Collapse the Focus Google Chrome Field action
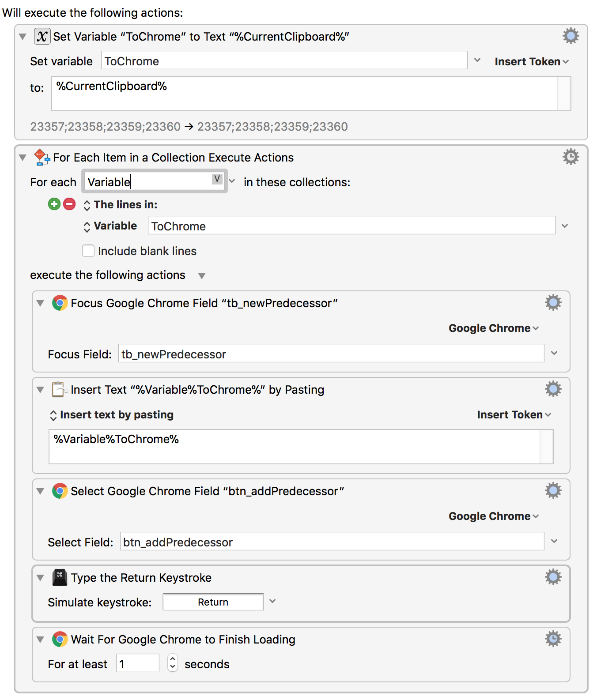 (40, 303)
